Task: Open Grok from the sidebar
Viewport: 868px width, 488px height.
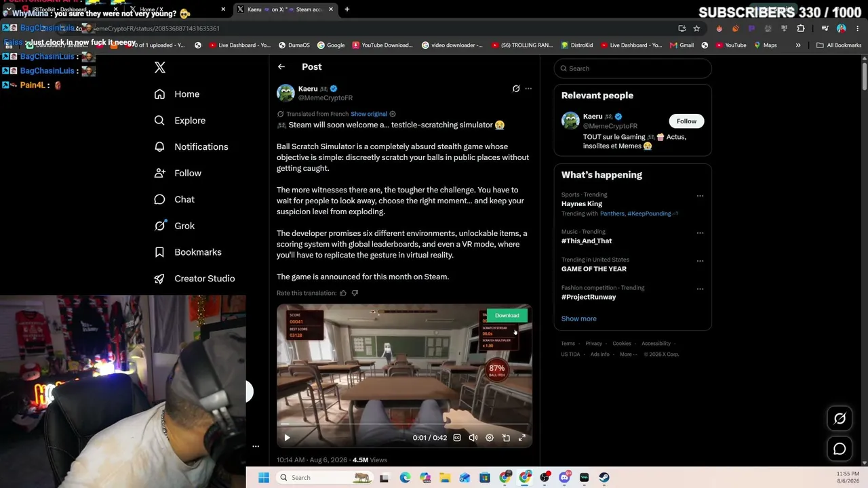Action: click(x=174, y=226)
